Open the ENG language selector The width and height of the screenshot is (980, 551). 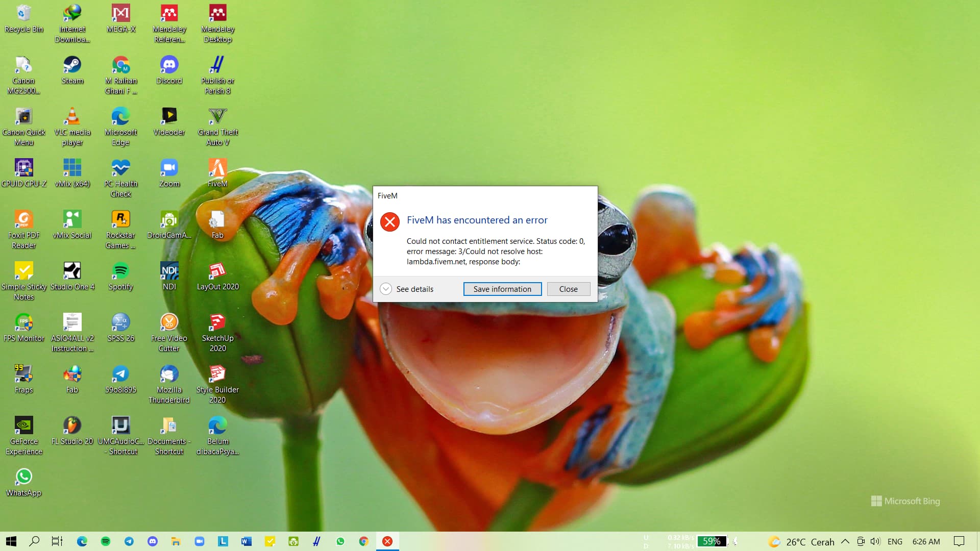[x=895, y=541]
